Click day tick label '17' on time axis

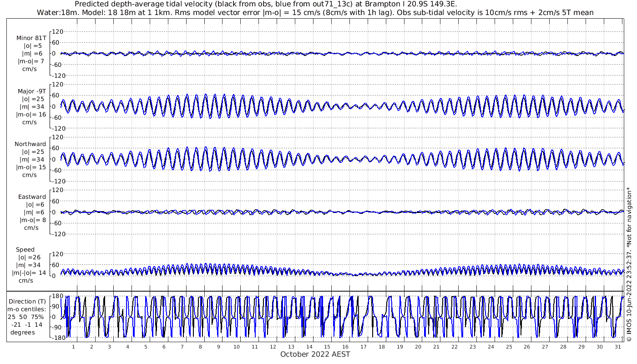tap(363, 347)
